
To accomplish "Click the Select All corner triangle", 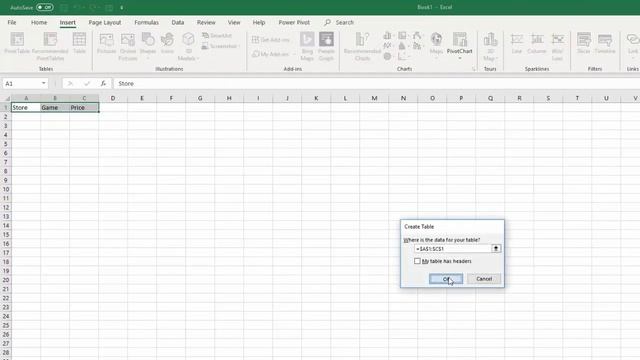I will (7, 98).
